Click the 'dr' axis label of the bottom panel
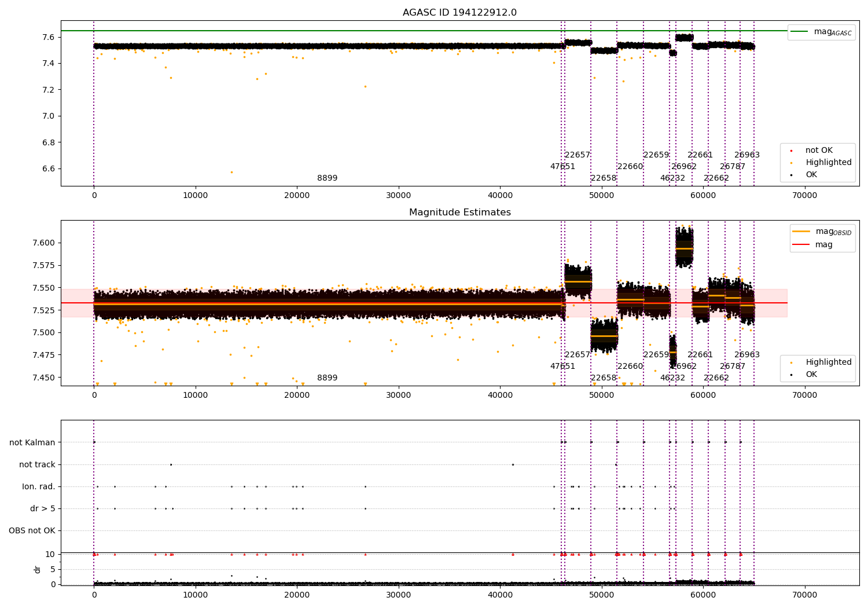This screenshot has height=608, width=868. [38, 569]
